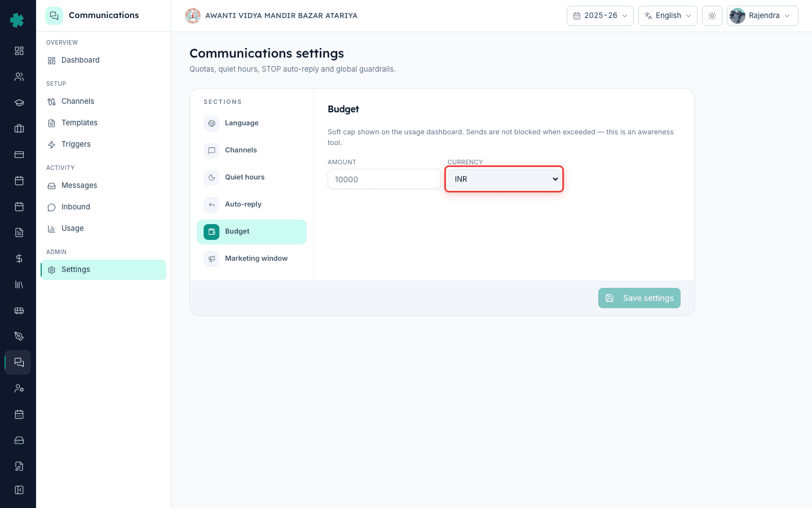This screenshot has width=812, height=508.
Task: Click Rajendra's profile avatar picture
Action: tap(737, 16)
